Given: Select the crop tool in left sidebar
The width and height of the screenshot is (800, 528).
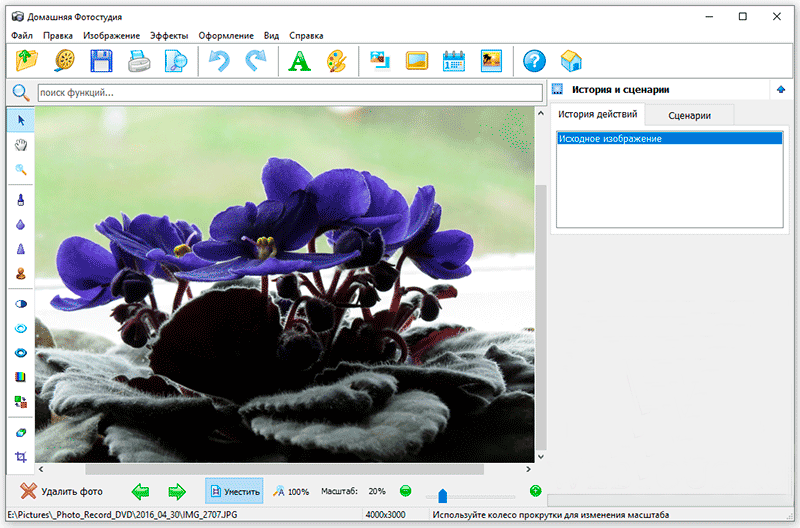Looking at the screenshot, I should 21,457.
